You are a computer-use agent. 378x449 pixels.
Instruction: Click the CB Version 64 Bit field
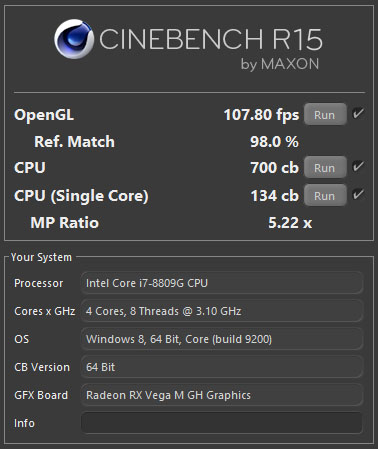click(222, 367)
